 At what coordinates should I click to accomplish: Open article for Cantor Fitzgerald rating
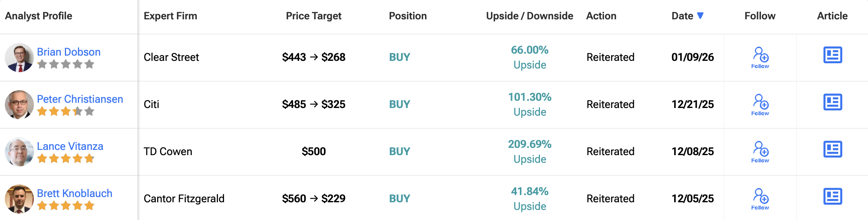click(x=833, y=197)
